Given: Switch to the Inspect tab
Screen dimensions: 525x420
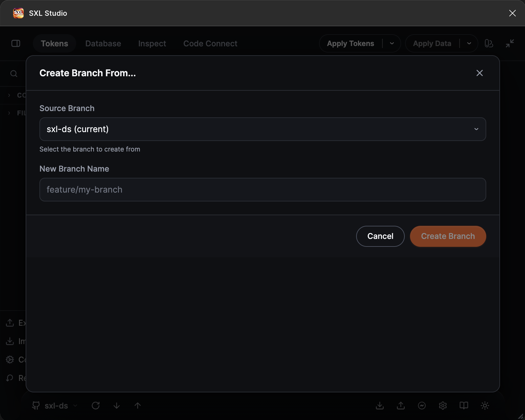Looking at the screenshot, I should point(152,43).
